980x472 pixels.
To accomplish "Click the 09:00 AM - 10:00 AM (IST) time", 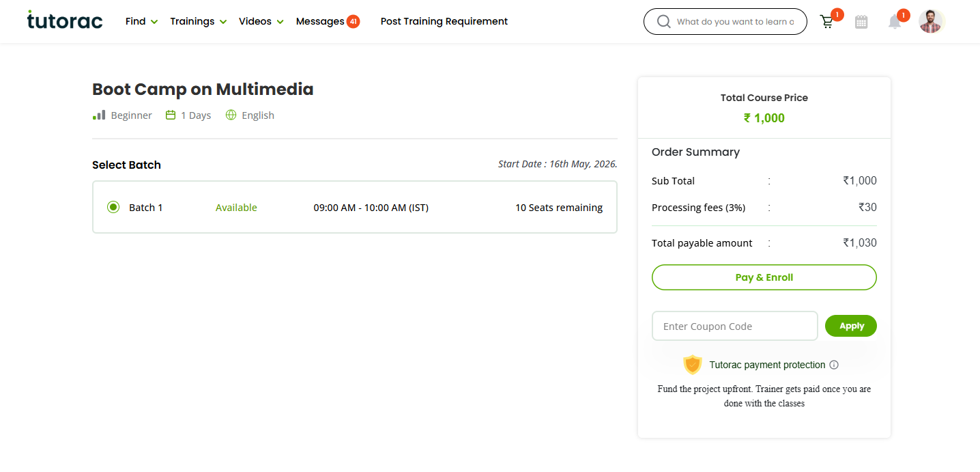I will tap(371, 208).
